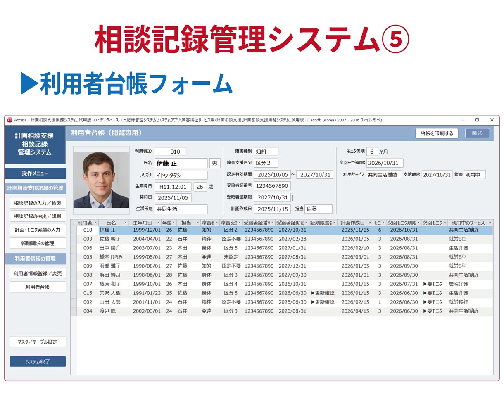The height and width of the screenshot is (420, 504).
Task: Select 計画相談支援記録の管理 section header
Action: [36, 188]
